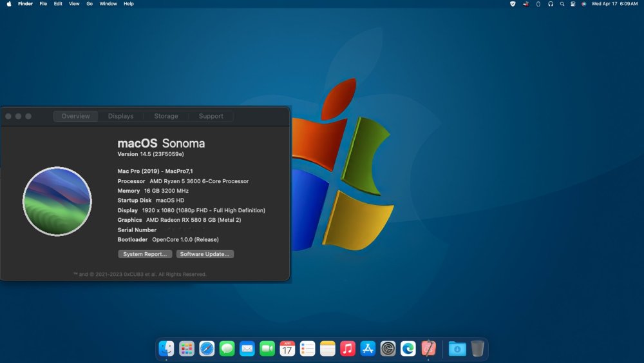The width and height of the screenshot is (644, 363).
Task: Click the macOS Sonoma round logo image
Action: coord(57,201)
